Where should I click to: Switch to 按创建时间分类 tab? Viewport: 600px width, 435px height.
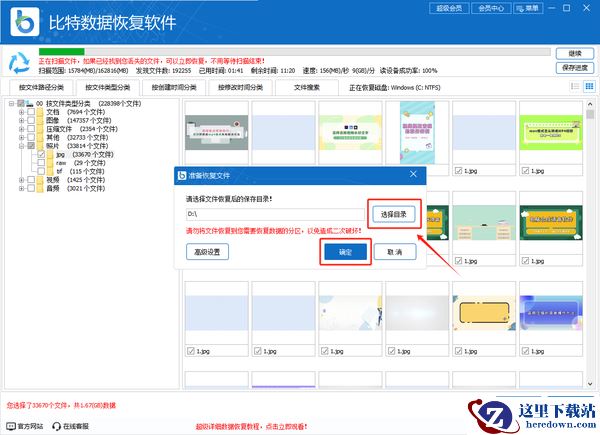[x=174, y=88]
